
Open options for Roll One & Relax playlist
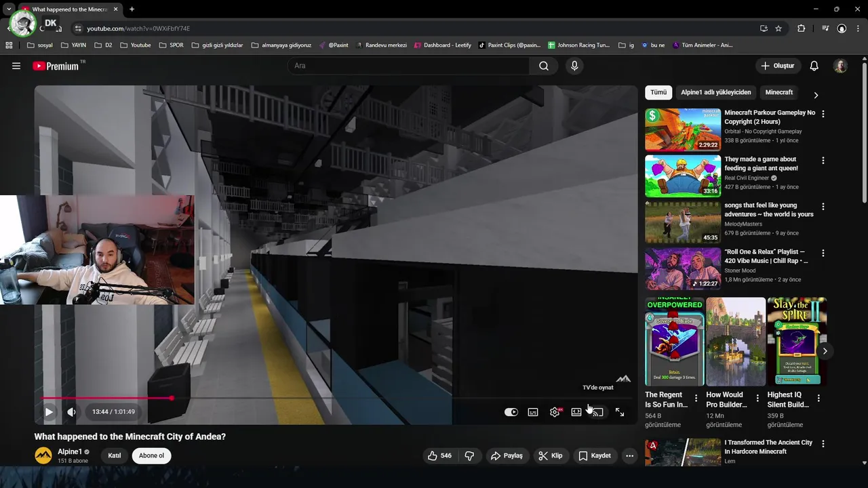tap(823, 253)
